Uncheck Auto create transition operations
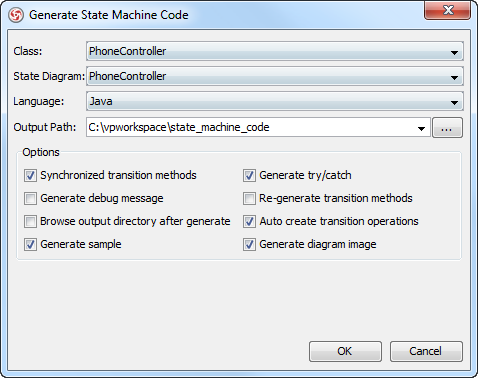Image resolution: width=478 pixels, height=378 pixels. tap(249, 221)
